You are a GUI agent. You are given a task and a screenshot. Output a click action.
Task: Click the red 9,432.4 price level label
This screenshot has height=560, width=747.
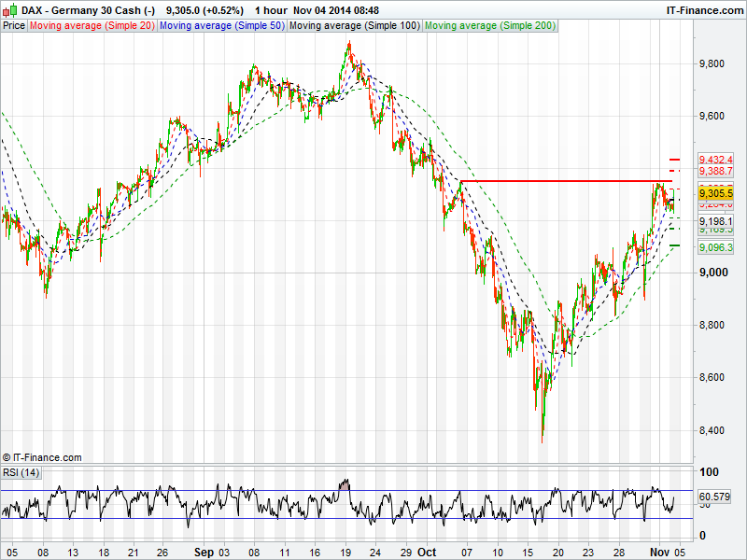tap(715, 160)
